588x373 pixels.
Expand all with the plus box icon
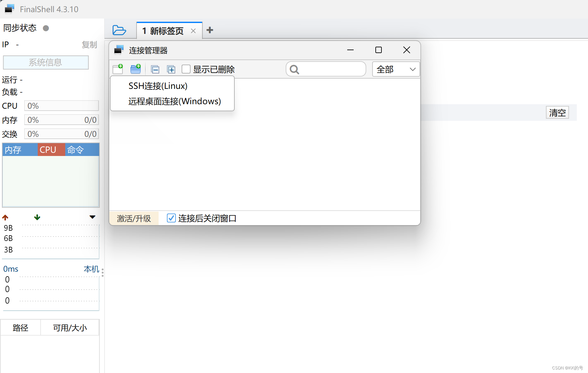click(171, 69)
